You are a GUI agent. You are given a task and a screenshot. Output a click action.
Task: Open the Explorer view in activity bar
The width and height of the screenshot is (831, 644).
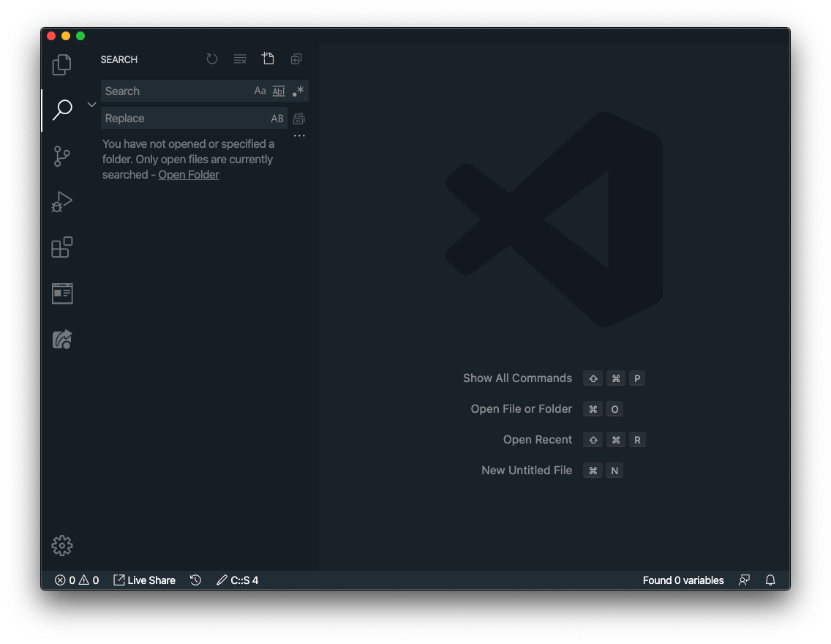click(x=62, y=64)
